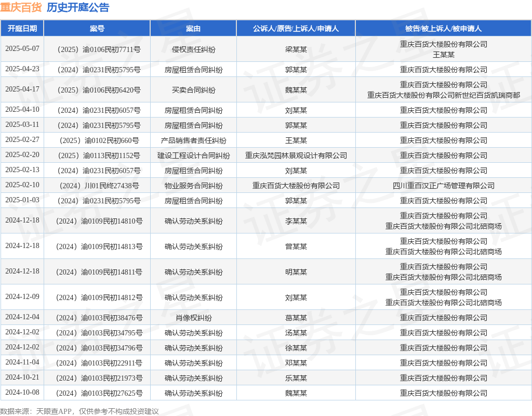Select case number 渝0113民初1152号
Image resolution: width=532 pixels, height=416 pixels.
(99, 155)
